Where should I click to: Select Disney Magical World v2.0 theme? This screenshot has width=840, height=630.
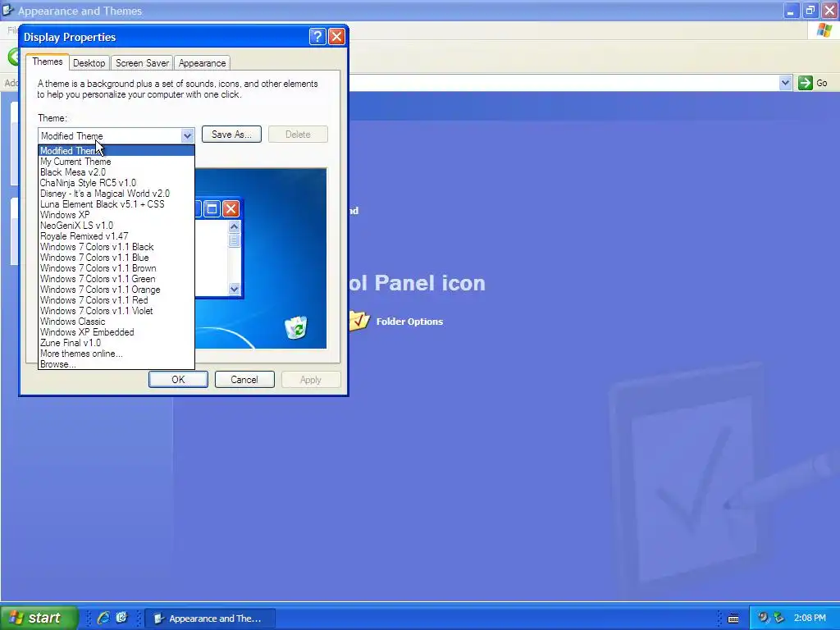tap(116, 194)
